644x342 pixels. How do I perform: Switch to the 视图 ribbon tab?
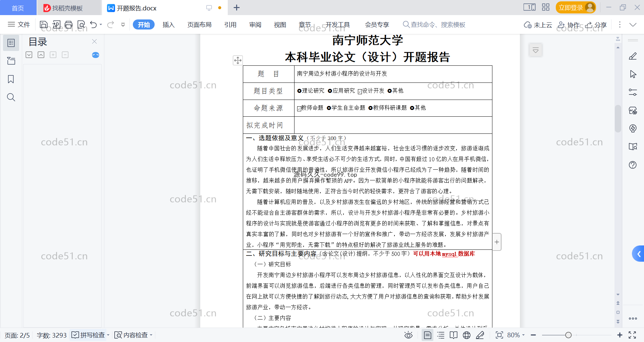tap(280, 24)
